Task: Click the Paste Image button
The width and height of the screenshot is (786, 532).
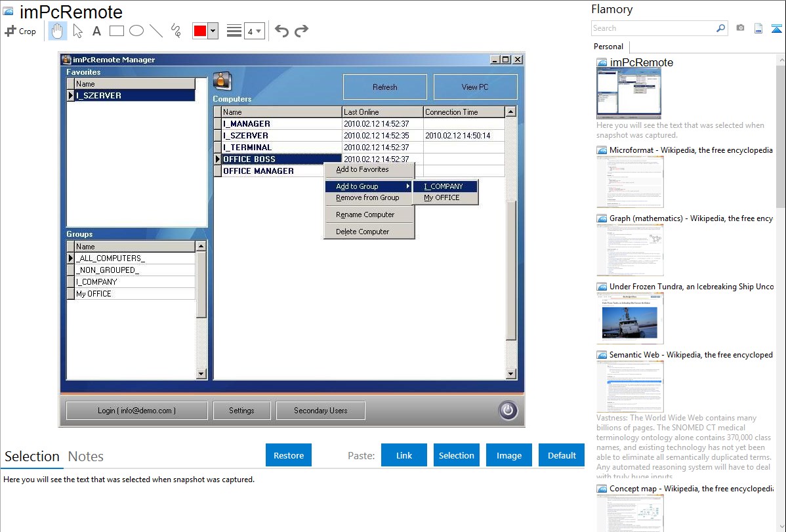Action: pyautogui.click(x=509, y=455)
